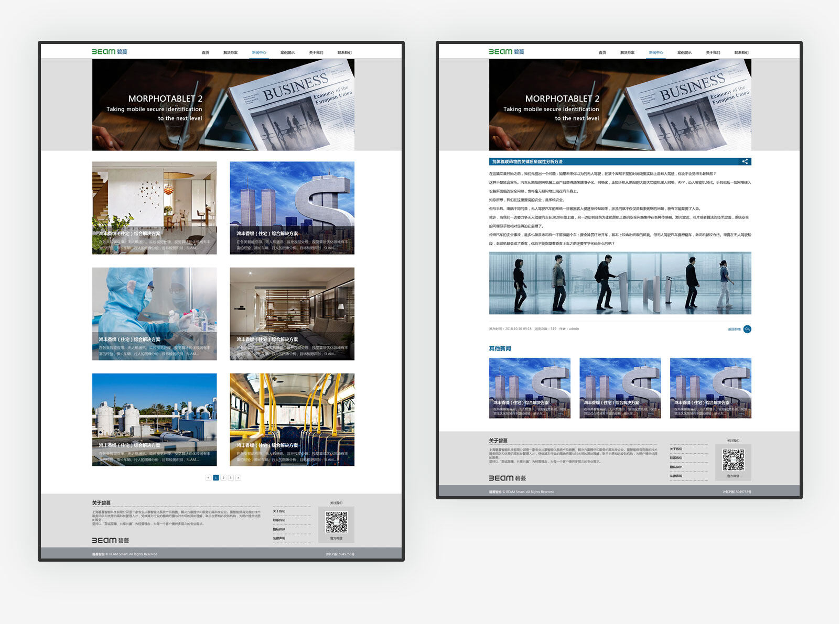Open the second card under 其他新闻
The height and width of the screenshot is (624, 840).
[620, 388]
